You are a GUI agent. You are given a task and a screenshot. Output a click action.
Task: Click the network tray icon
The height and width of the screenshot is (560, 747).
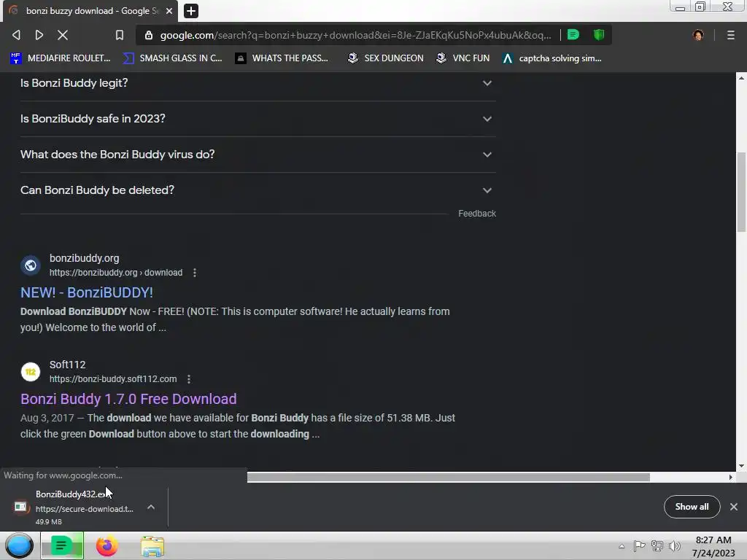657,546
